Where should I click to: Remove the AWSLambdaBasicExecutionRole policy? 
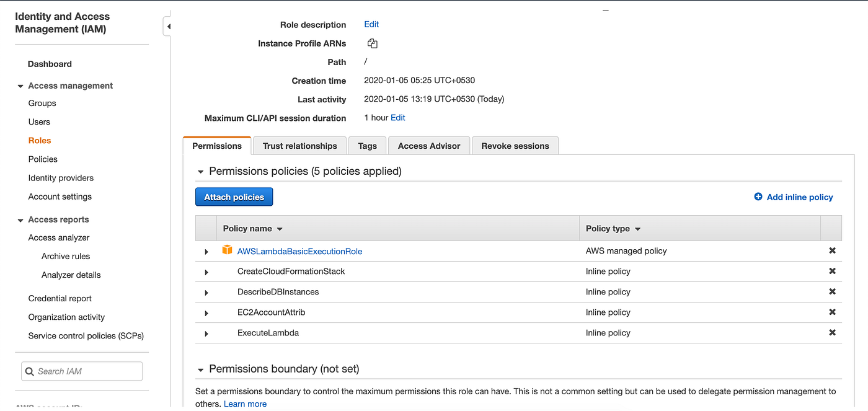coord(832,250)
